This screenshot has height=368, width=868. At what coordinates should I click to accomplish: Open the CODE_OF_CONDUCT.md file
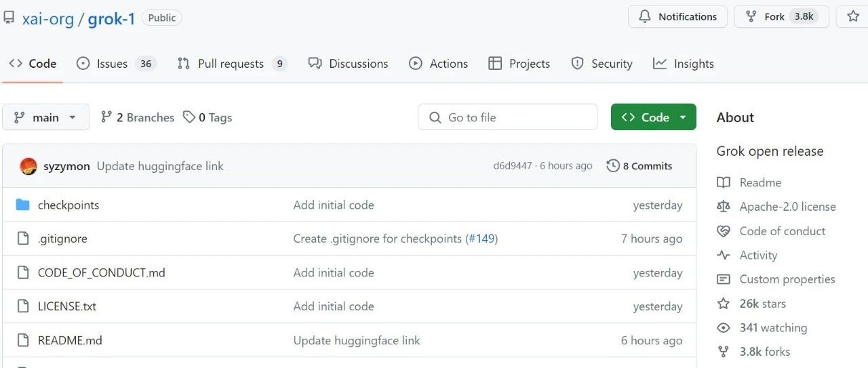tap(102, 272)
